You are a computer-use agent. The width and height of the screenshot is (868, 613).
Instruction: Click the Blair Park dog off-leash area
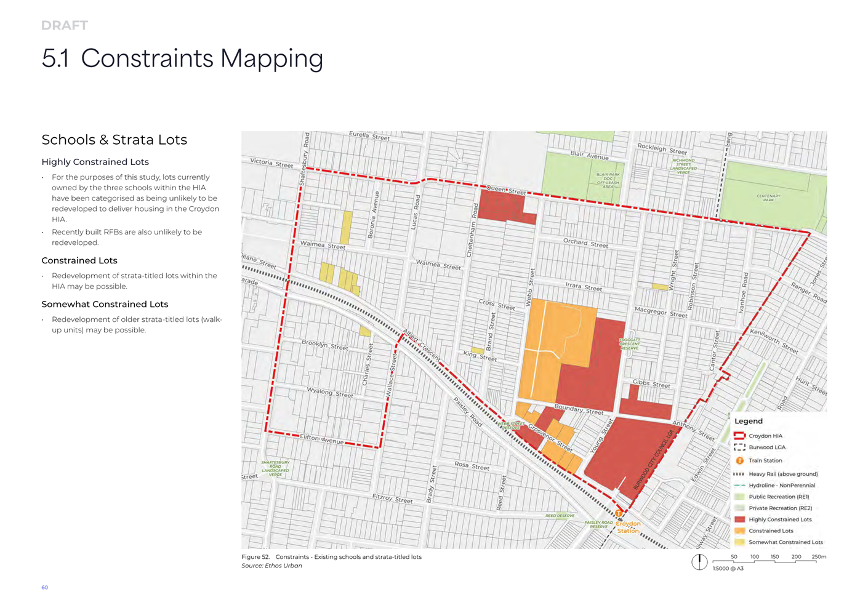[607, 180]
